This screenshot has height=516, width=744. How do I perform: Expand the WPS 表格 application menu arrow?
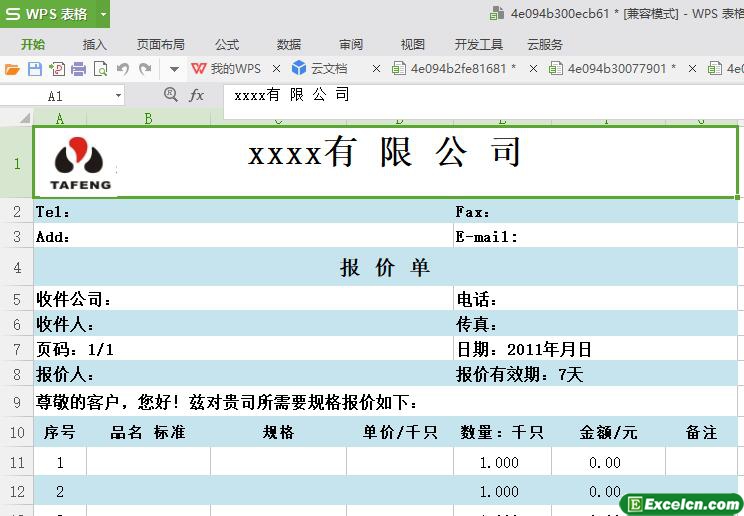click(104, 14)
